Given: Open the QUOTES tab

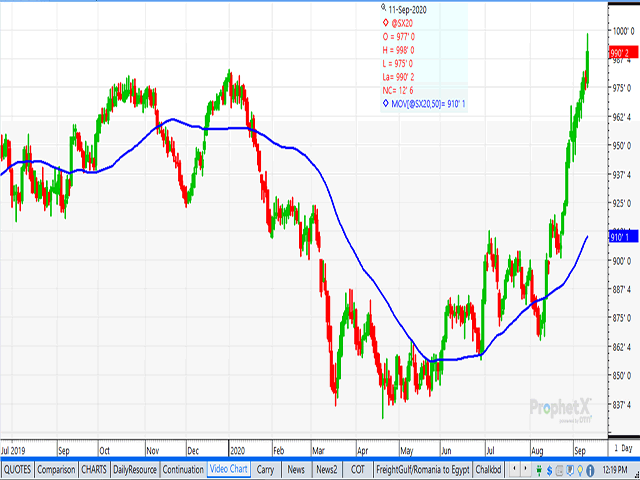Looking at the screenshot, I should point(17,469).
